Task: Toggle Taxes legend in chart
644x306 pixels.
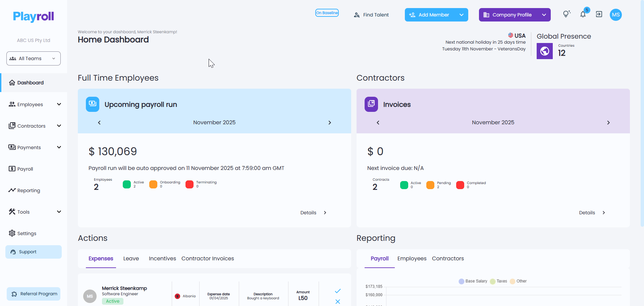Action: coord(498,281)
